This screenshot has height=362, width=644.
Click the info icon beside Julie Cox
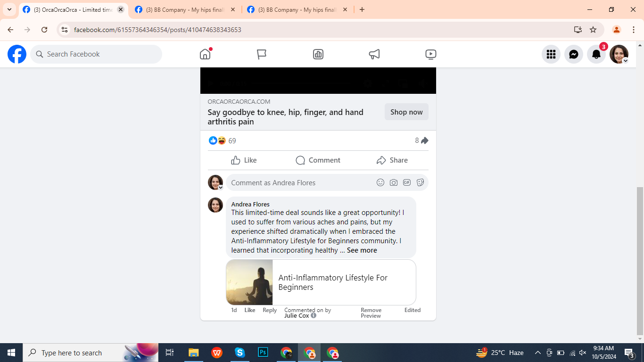[314, 316]
